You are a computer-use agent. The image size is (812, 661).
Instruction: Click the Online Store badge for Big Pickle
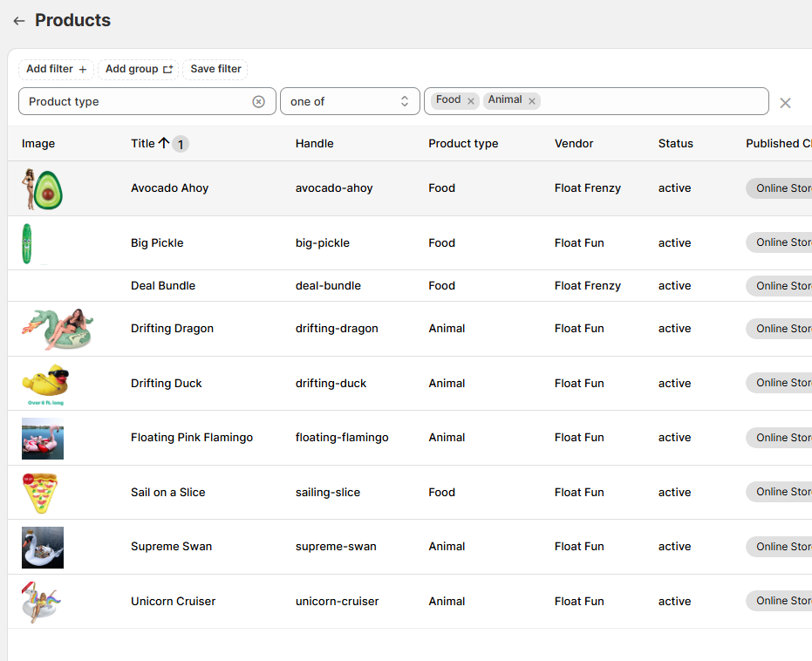tap(781, 242)
